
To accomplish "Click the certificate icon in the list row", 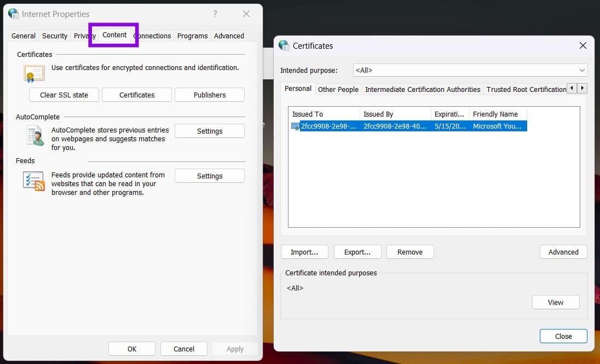I will coord(296,126).
